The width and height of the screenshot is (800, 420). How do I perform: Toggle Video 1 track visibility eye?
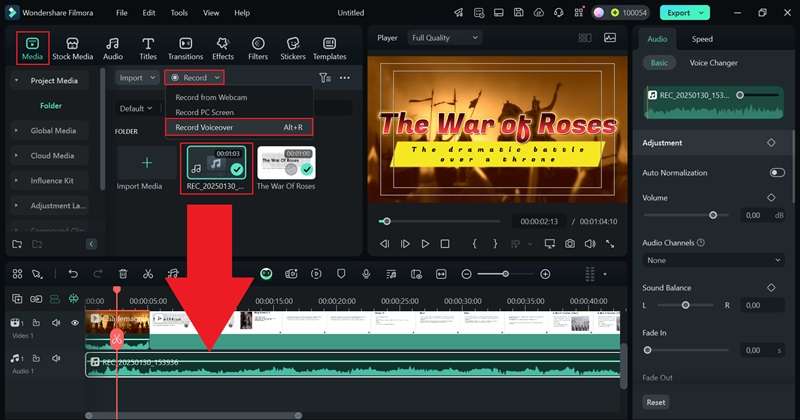(x=75, y=323)
